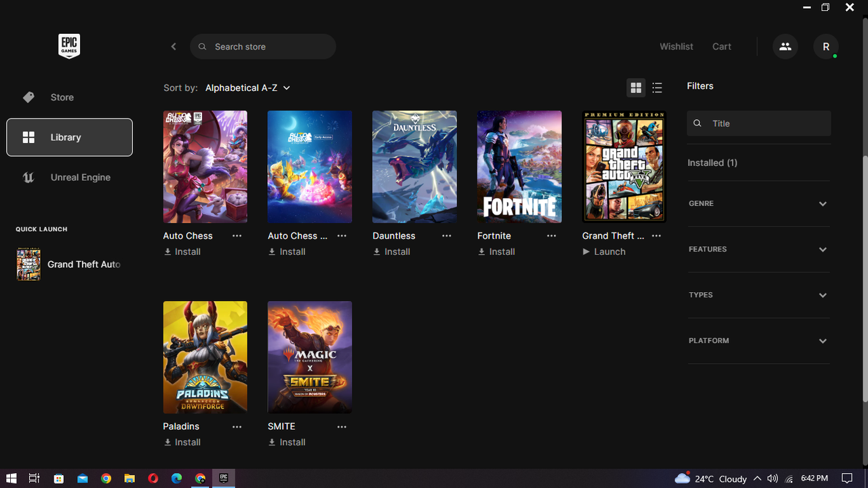
Task: Open more options for SMITE
Action: 342,427
